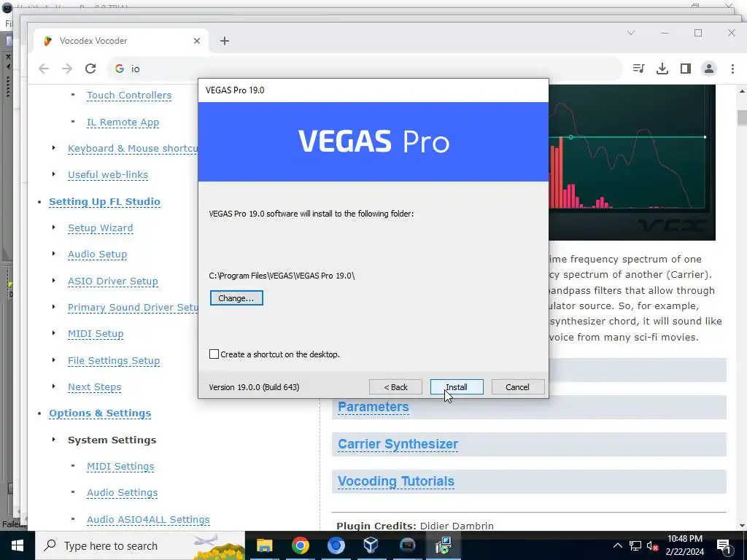Click the Vocodex plugin screenshot image
Screen dimensions: 747x560
tap(632, 163)
